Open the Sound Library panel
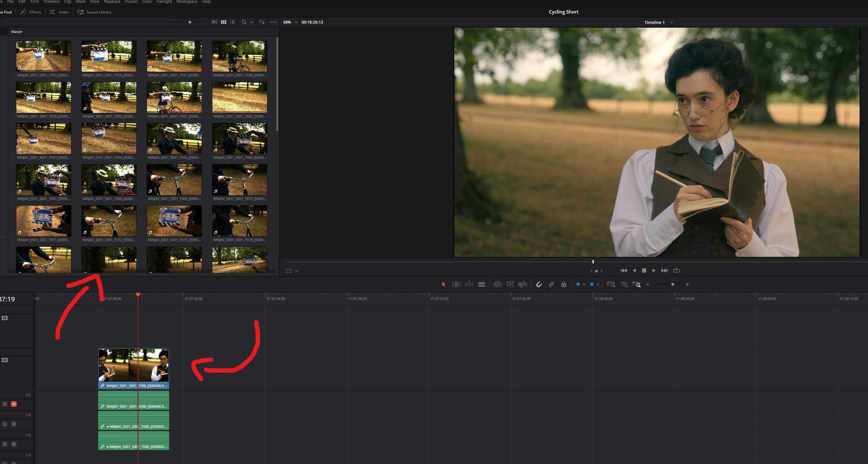Screen dimensions: 868x464 click(x=94, y=12)
